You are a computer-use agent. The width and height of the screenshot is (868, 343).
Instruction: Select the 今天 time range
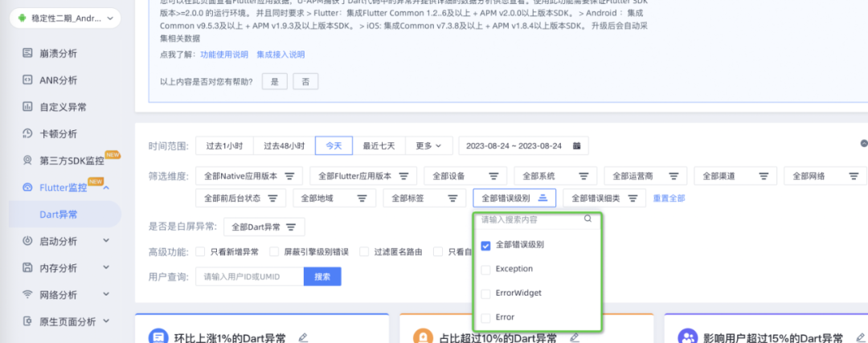coord(334,146)
